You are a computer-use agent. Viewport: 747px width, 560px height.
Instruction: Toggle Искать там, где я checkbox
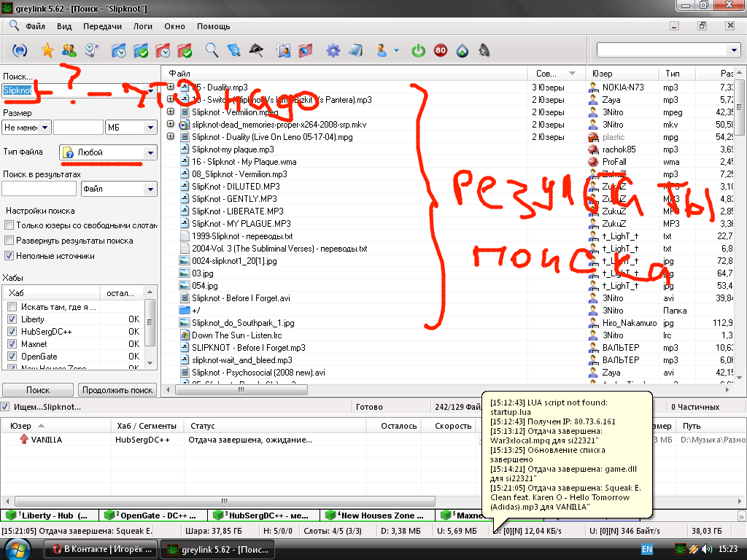point(12,307)
